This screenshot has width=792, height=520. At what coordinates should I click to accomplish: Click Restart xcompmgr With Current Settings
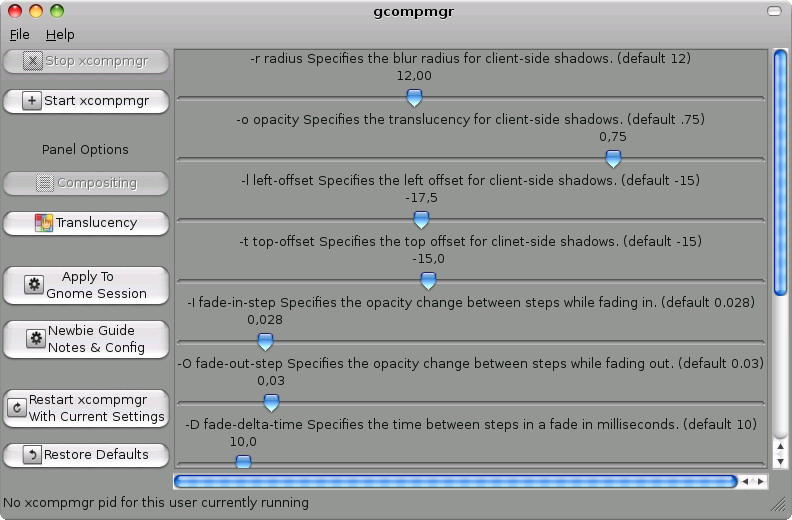coord(86,408)
